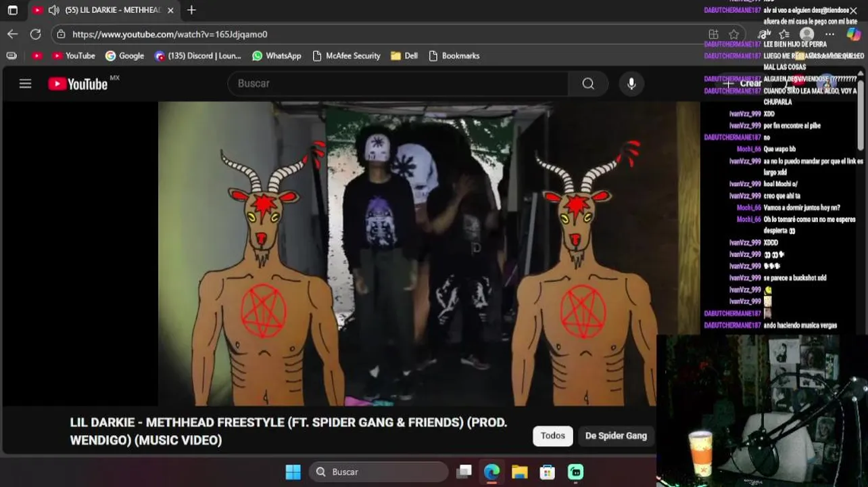
Task: Open the Discord Lounge bookmark
Action: [x=197, y=55]
